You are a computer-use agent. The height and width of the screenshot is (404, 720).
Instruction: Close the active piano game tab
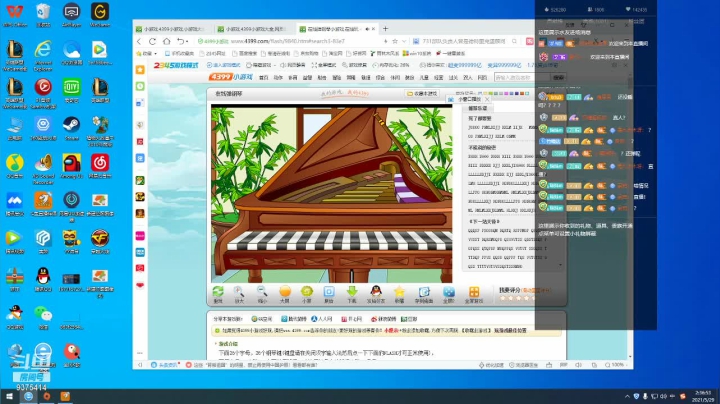pos(373,29)
